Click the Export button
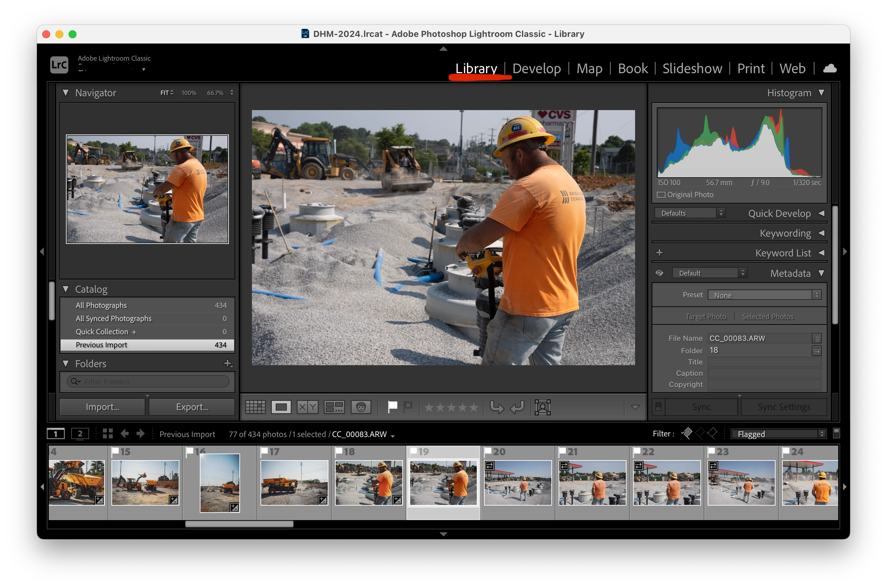887x588 pixels. (192, 407)
